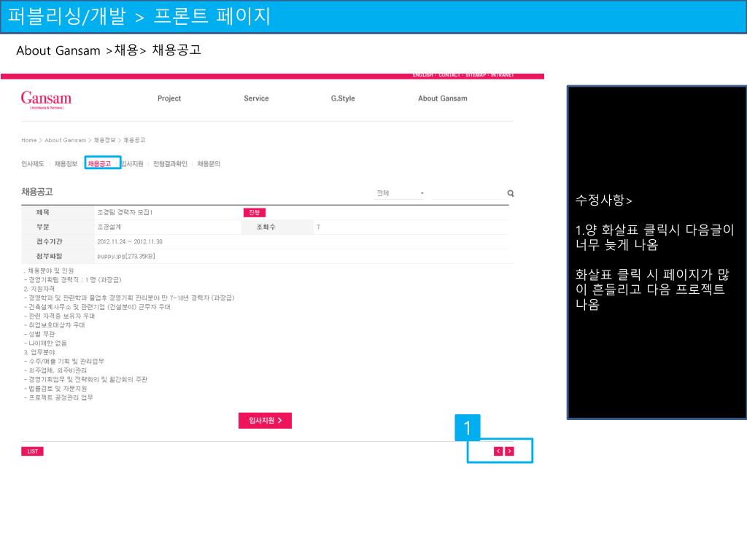Open the Service menu
747x560 pixels.
click(x=256, y=98)
